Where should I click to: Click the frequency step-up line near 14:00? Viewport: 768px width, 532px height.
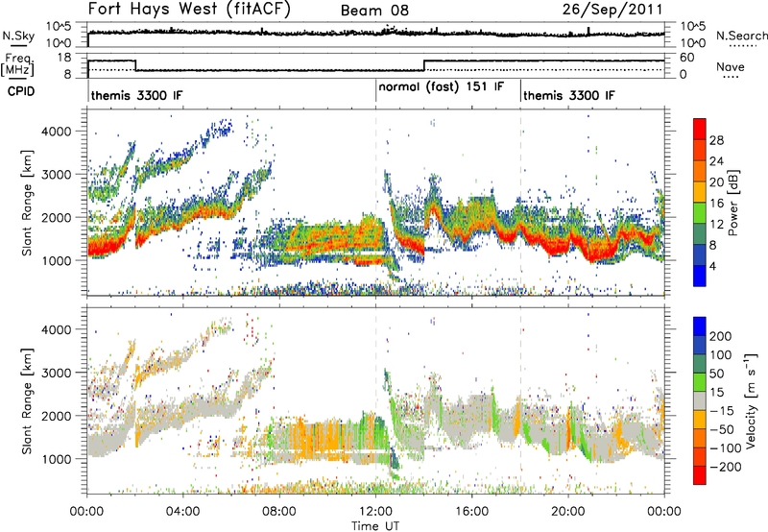coord(424,65)
